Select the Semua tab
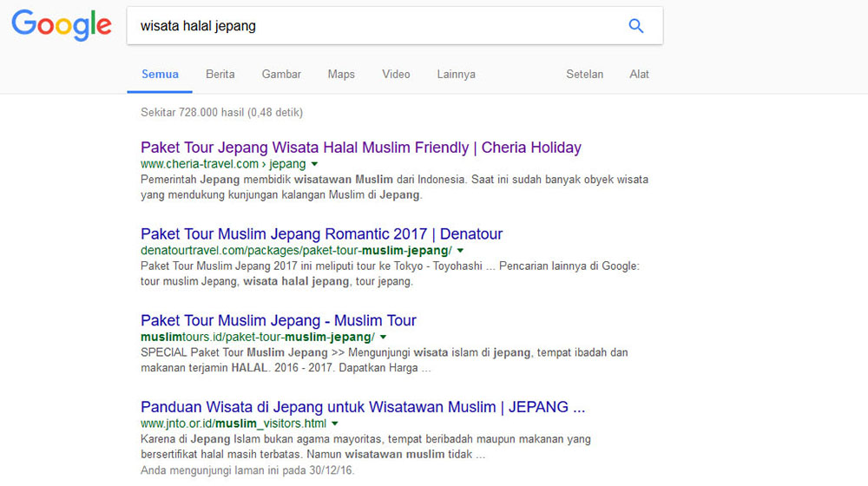 (160, 75)
